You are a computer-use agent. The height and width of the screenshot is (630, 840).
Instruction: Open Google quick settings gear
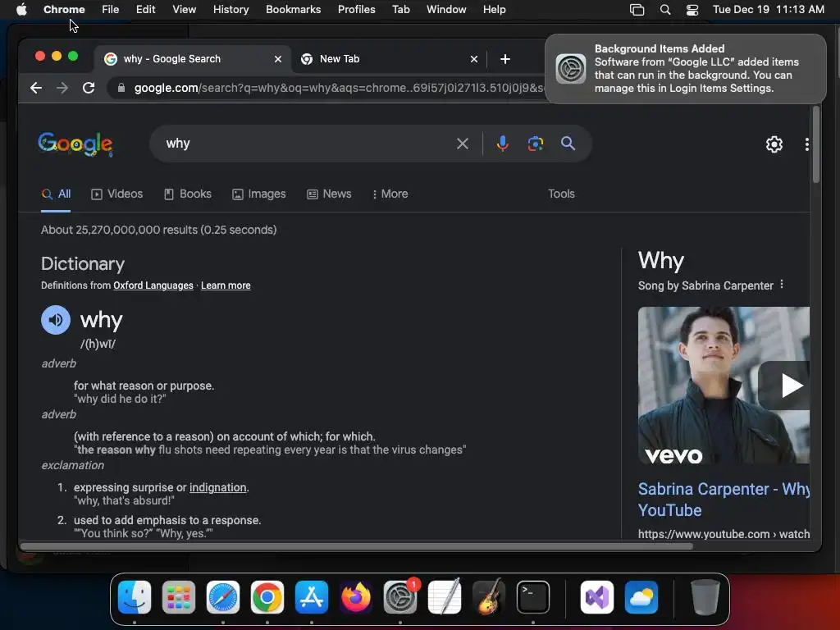[774, 144]
